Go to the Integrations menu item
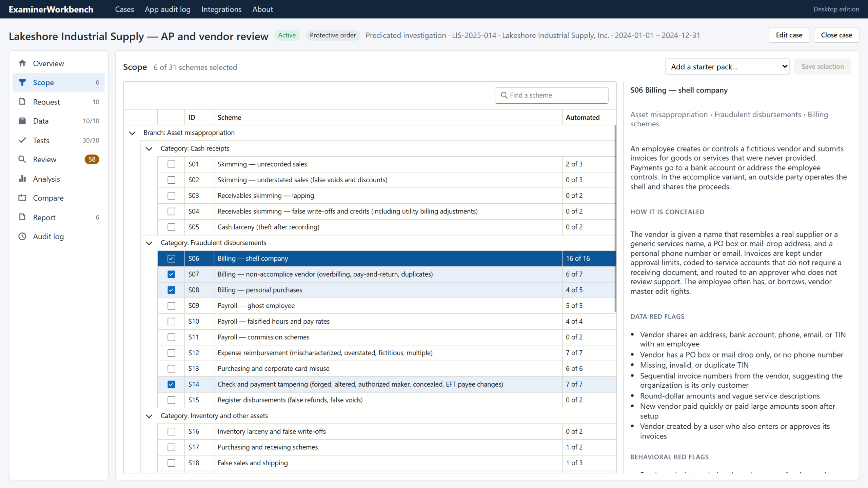This screenshot has width=868, height=488. [x=221, y=9]
